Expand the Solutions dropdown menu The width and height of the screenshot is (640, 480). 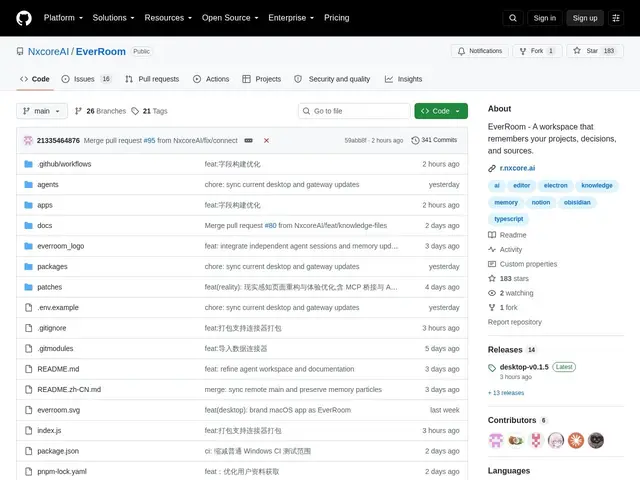coord(113,18)
